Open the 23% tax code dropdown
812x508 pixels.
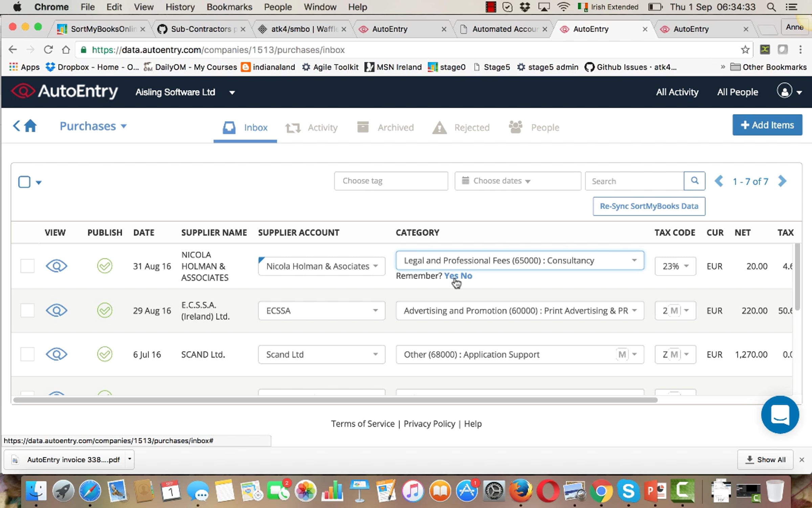[x=675, y=266]
